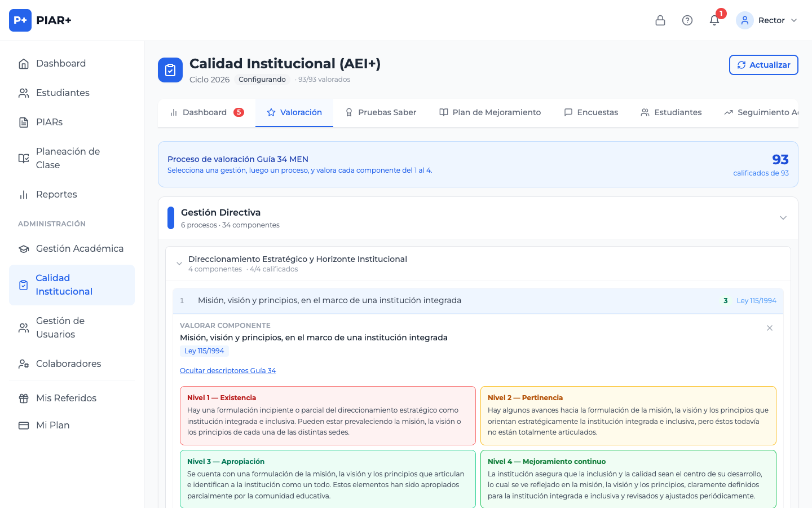Viewport: 812px width, 508px height.
Task: Select Nivel 3 — Apropiación card
Action: 328,479
